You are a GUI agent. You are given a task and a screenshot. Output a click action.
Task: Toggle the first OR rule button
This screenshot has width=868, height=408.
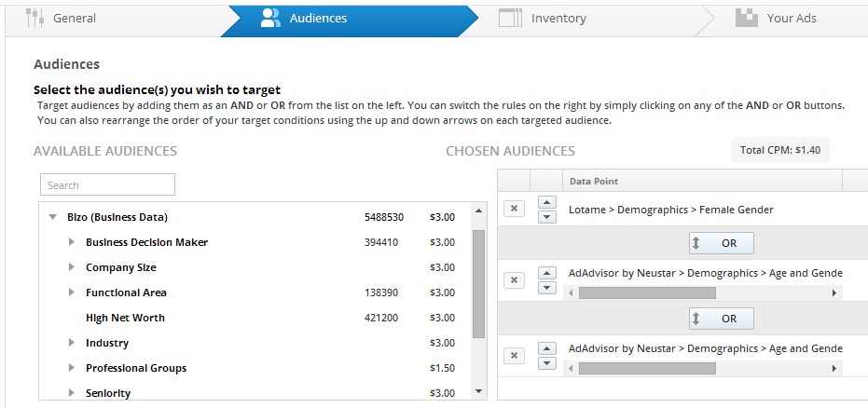point(721,243)
